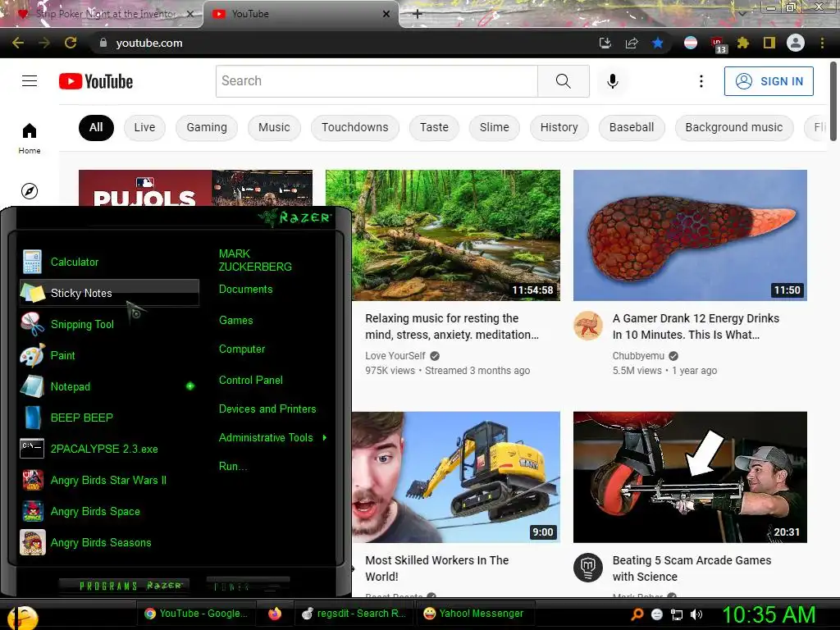The image size is (840, 630).
Task: Open the Love YourSelf channel link
Action: point(395,356)
